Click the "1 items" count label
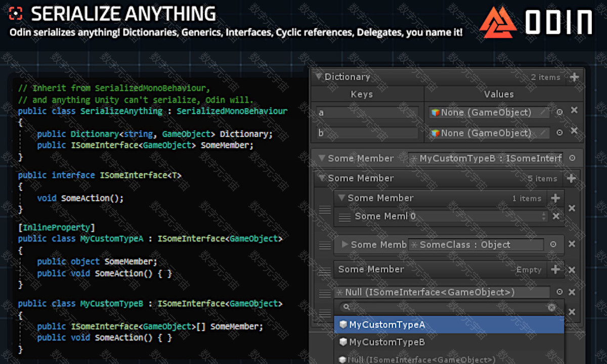 pos(527,199)
